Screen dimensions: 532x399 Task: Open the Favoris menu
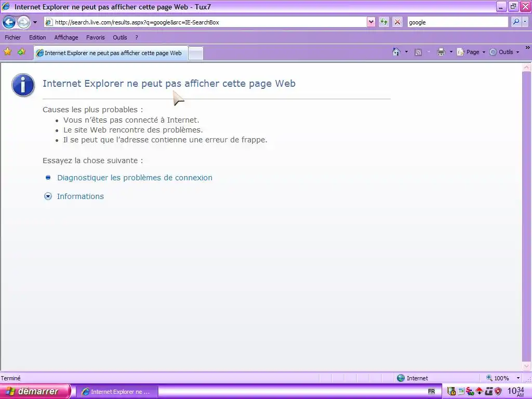click(96, 37)
